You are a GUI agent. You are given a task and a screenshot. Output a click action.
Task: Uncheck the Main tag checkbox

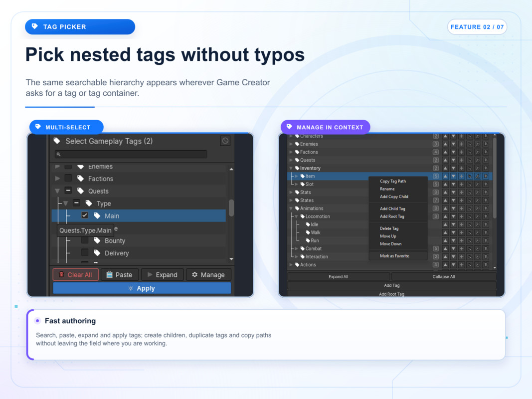(84, 215)
